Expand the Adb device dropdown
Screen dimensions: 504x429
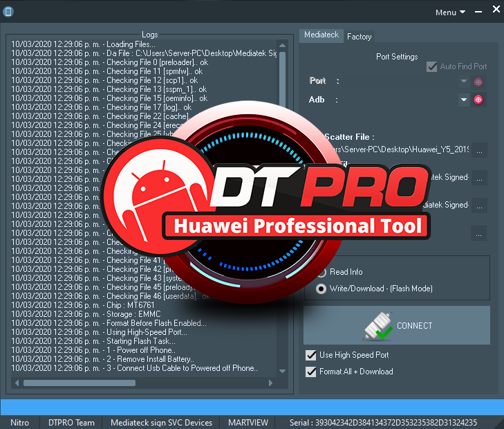464,100
